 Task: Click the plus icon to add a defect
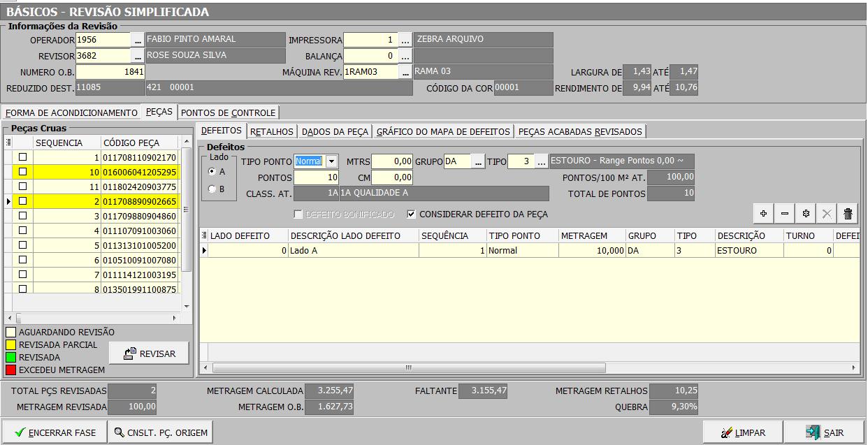pos(763,214)
